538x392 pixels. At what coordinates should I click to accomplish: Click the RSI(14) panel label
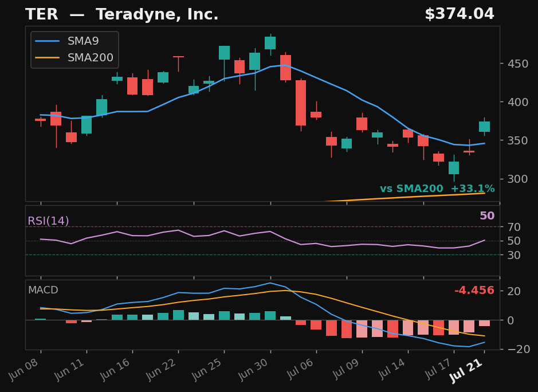click(x=48, y=221)
